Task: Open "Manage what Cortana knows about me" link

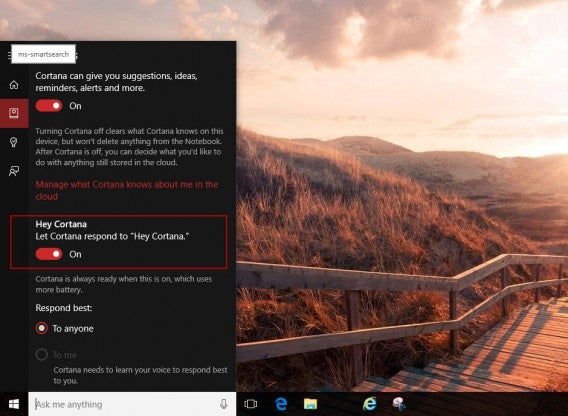Action: point(127,190)
